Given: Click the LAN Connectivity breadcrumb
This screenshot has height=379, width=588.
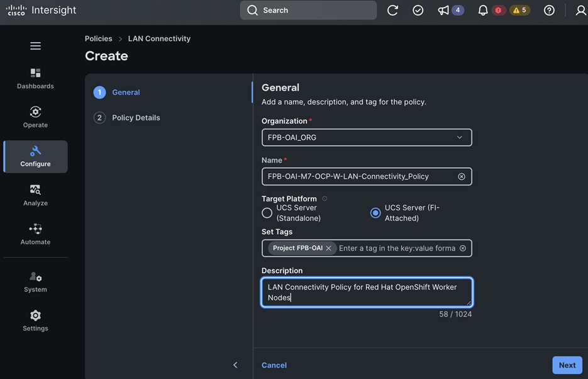Looking at the screenshot, I should coord(159,38).
